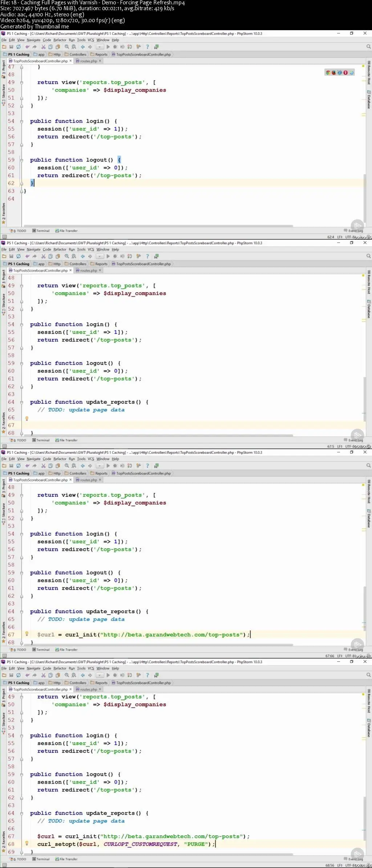Screen dimensions: 372x868
Task: Toggle Remote Host side panel in first frame
Action: (x=369, y=73)
